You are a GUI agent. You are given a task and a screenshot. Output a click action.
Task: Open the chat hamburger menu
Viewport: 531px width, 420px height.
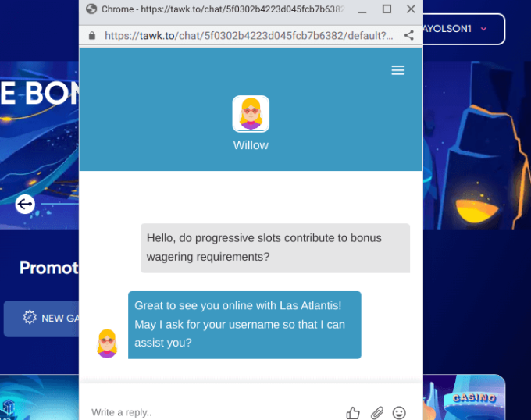click(x=398, y=70)
